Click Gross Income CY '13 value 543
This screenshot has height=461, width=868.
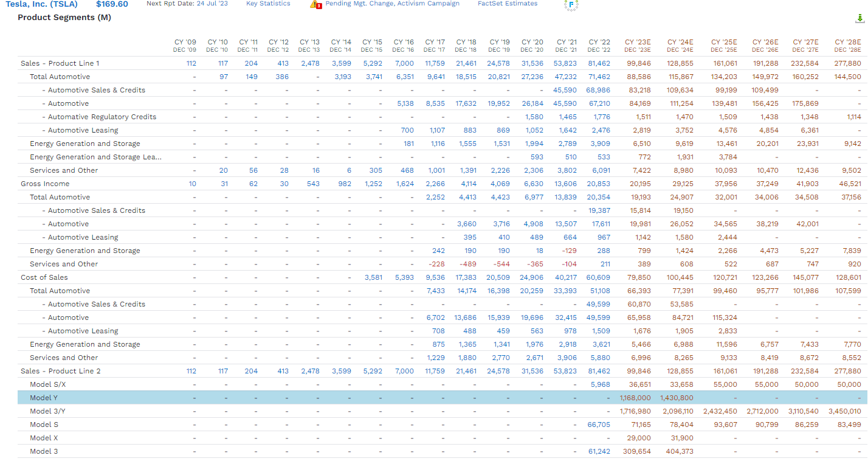(313, 184)
